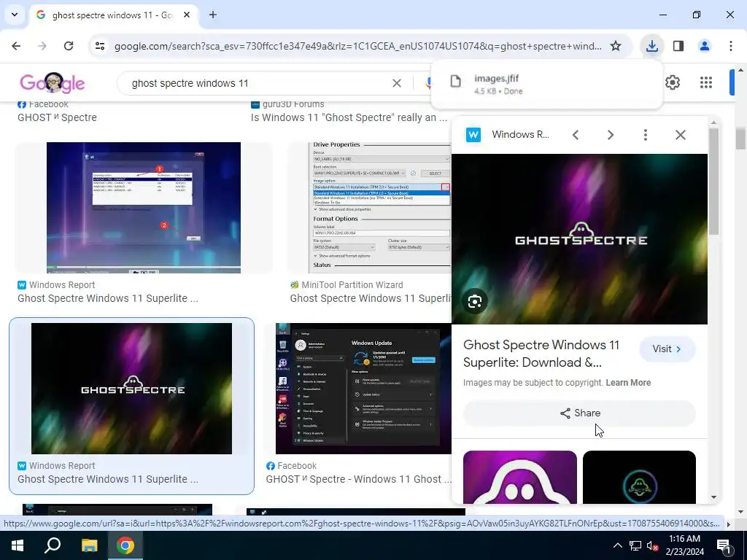Viewport: 747px width, 560px height.
Task: Select the ghost spectre windows 11 tab
Action: [112, 15]
